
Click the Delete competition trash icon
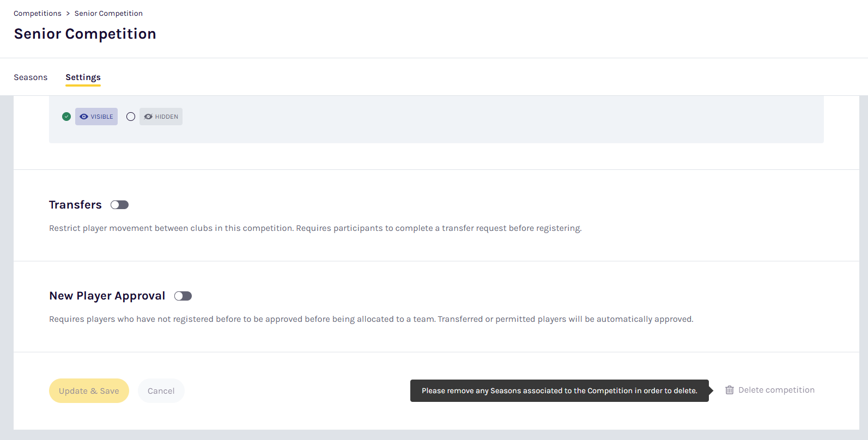pyautogui.click(x=730, y=390)
